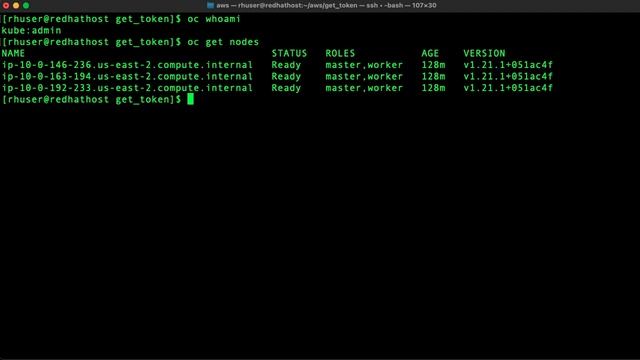Click the STATUS column header

(289, 53)
